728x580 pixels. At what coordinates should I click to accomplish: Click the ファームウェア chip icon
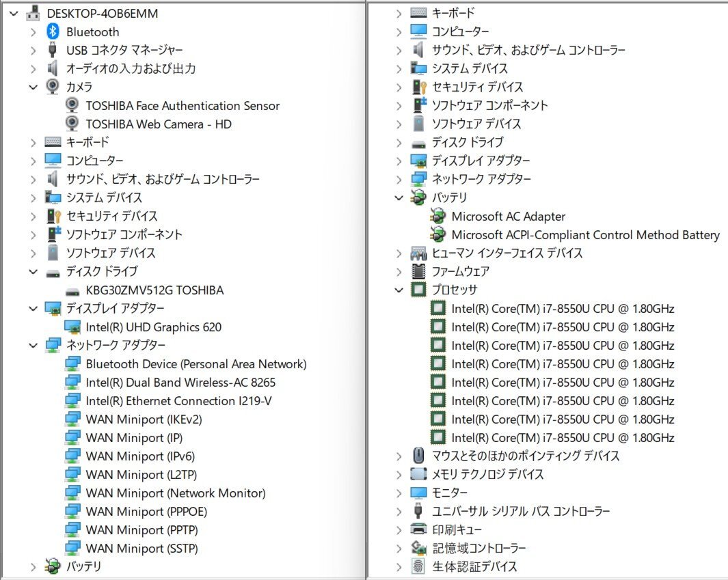[418, 271]
